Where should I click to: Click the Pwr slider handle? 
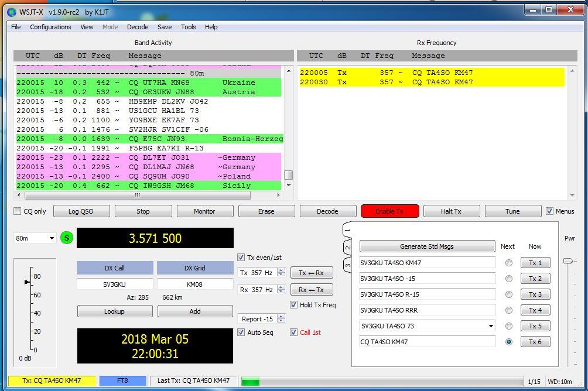pos(569,260)
